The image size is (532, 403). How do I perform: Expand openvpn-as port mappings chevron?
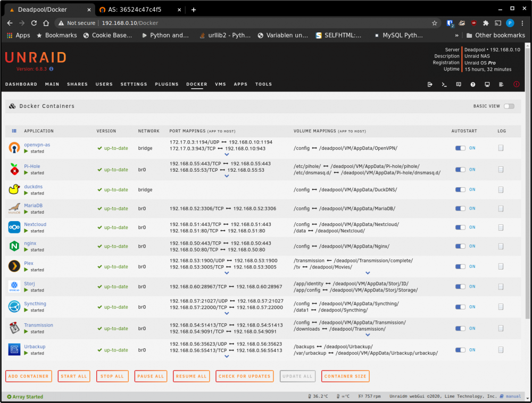pyautogui.click(x=227, y=155)
